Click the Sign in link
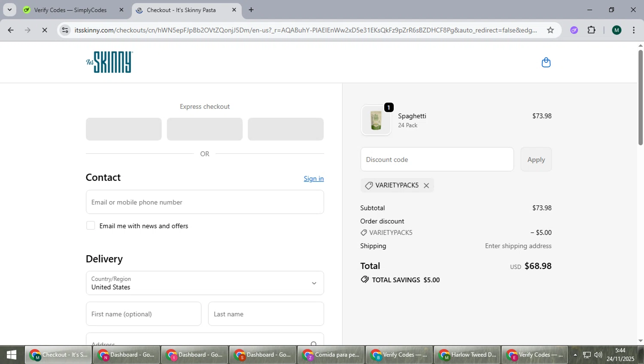Screen dimensions: 644x364 point(314,178)
